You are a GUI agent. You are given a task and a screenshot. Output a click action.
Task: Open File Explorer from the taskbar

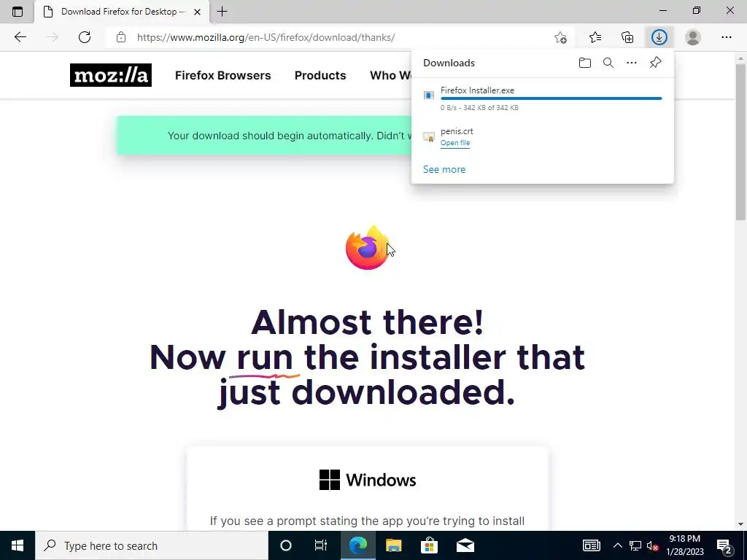(x=393, y=545)
